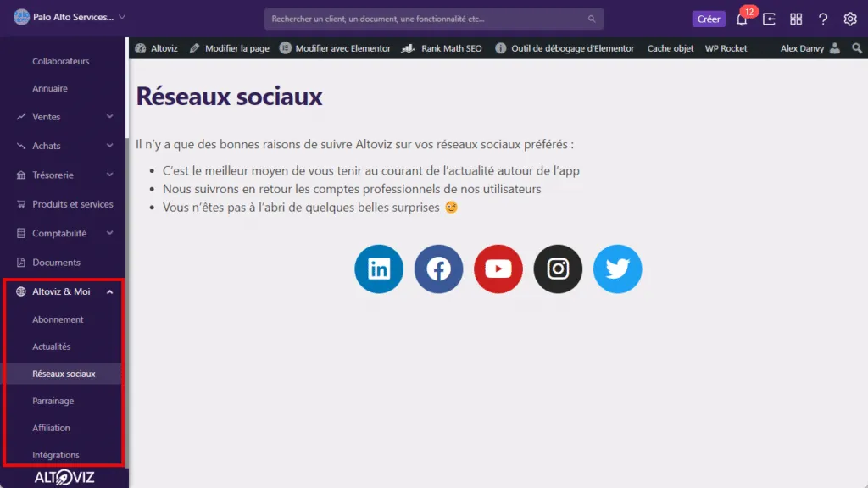Go to Actualités submenu item

tap(52, 347)
